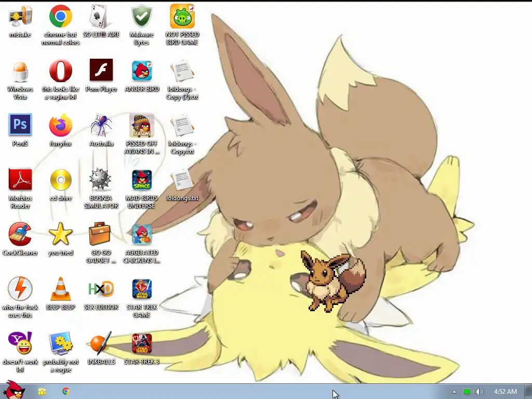The image size is (532, 399).
Task: Select the 'Windows Vista' egg icon
Action: pos(20,71)
